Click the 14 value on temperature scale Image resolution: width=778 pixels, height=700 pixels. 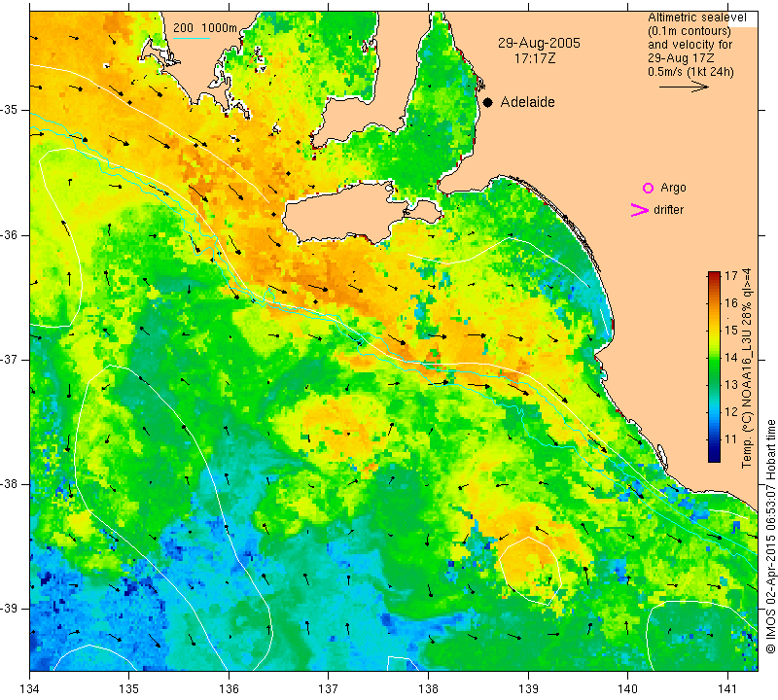(731, 358)
